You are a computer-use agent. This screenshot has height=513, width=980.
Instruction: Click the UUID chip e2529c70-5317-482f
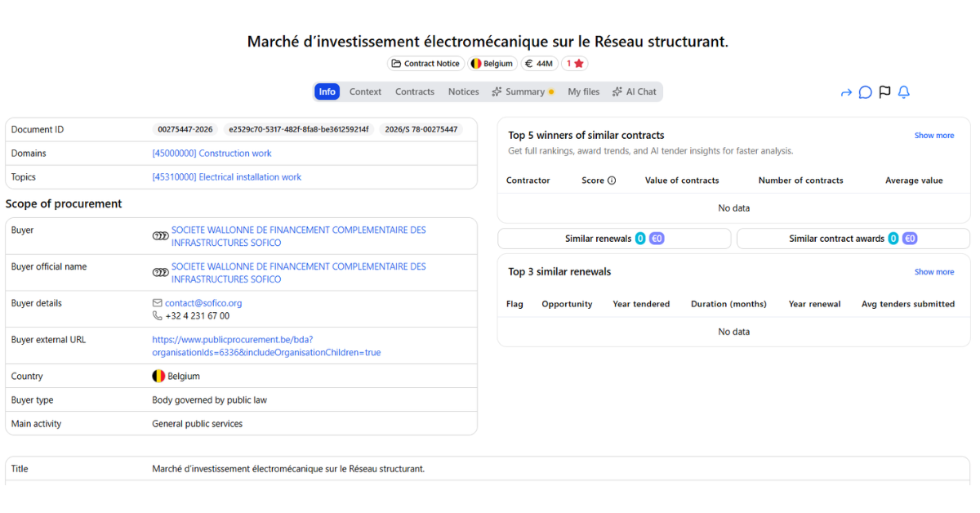point(299,130)
